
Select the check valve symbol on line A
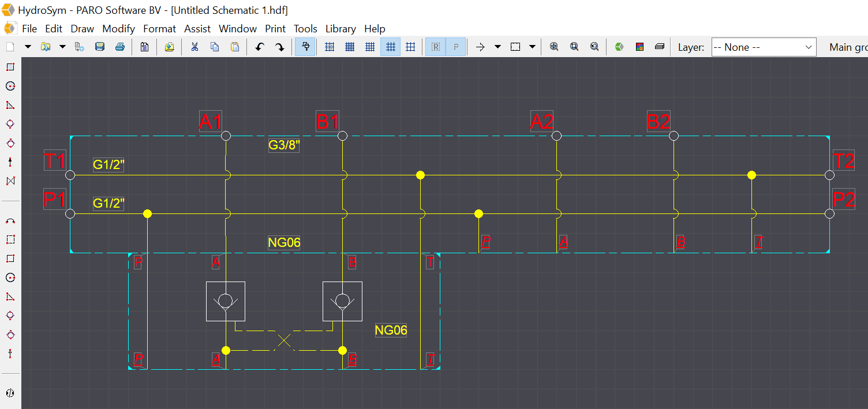point(226,301)
